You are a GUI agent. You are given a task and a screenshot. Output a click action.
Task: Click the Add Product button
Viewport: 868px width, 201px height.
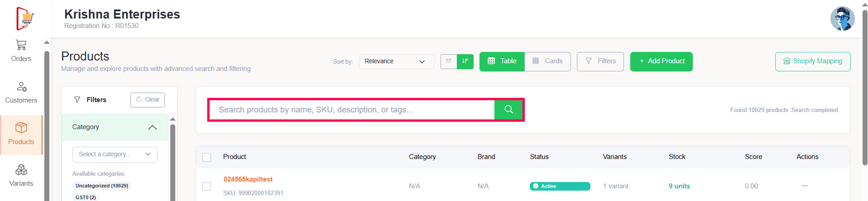(661, 61)
